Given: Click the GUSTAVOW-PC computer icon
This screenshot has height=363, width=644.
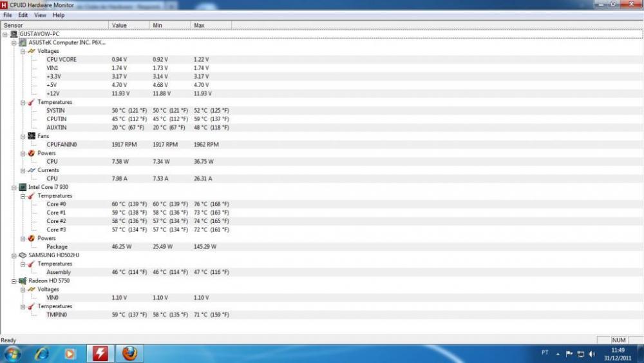Looking at the screenshot, I should (x=14, y=34).
